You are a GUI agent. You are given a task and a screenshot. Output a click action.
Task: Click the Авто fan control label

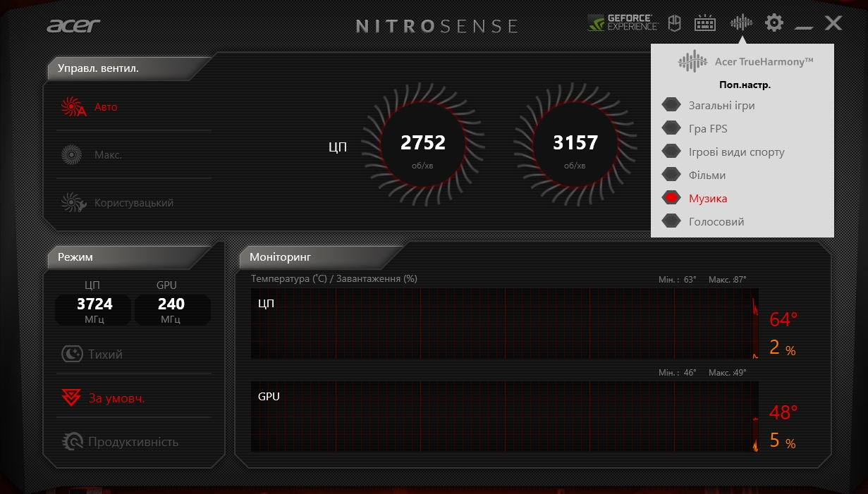tap(106, 107)
